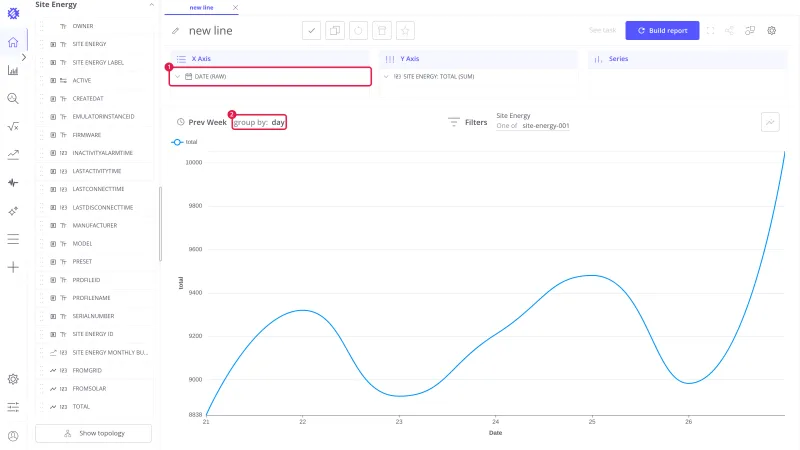Viewport: 800px width, 450px height.
Task: Click the chart type icon at right
Action: click(770, 122)
